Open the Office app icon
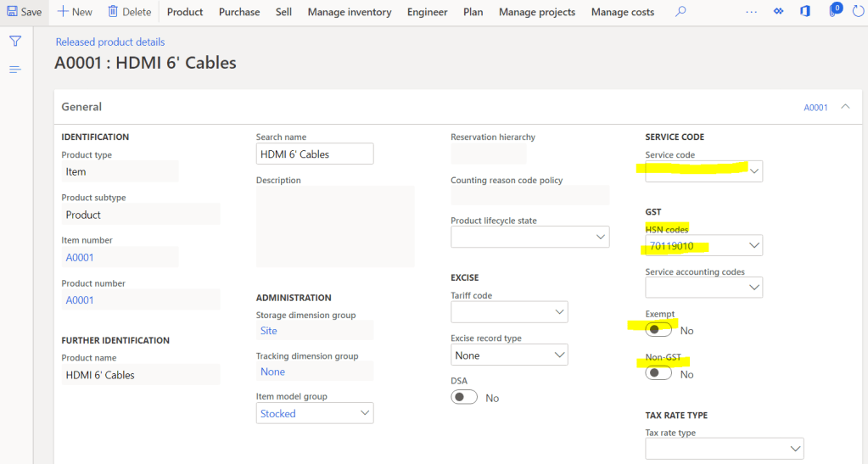 click(x=805, y=12)
